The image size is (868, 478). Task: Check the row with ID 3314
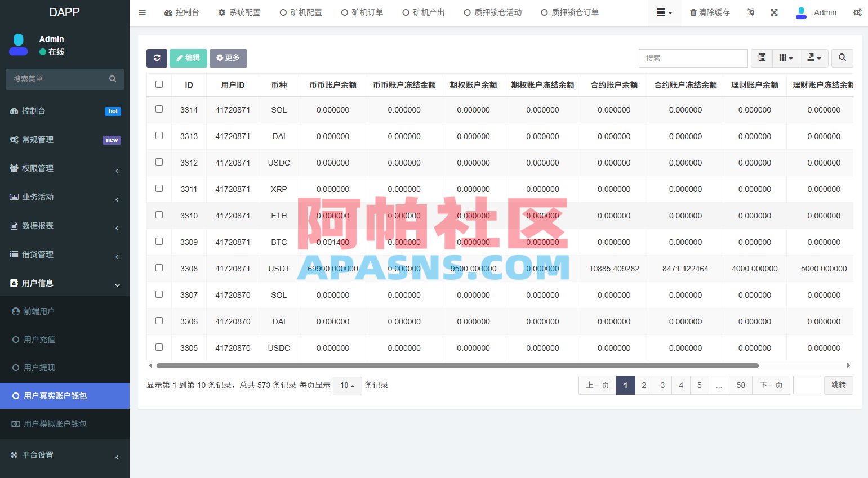pos(159,109)
